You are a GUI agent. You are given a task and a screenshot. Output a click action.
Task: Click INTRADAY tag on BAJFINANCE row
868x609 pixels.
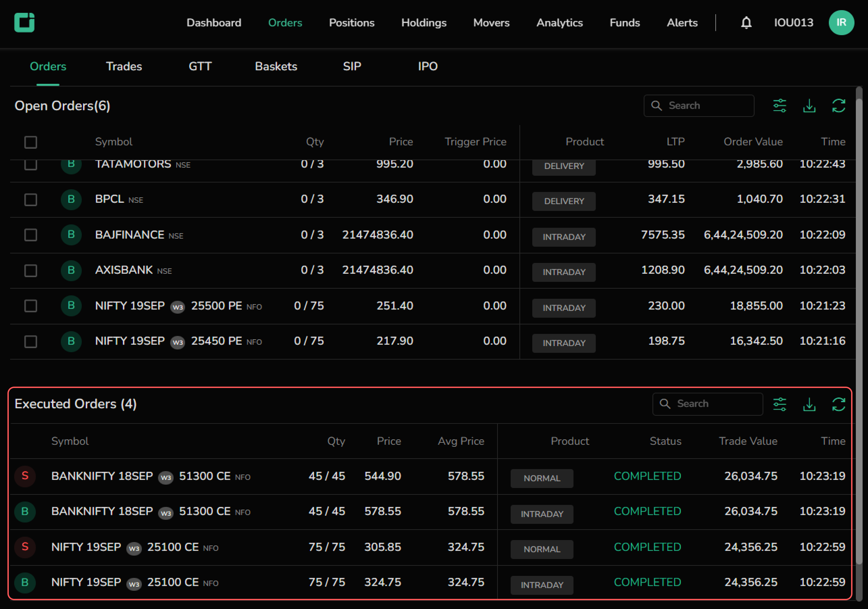[x=564, y=237]
